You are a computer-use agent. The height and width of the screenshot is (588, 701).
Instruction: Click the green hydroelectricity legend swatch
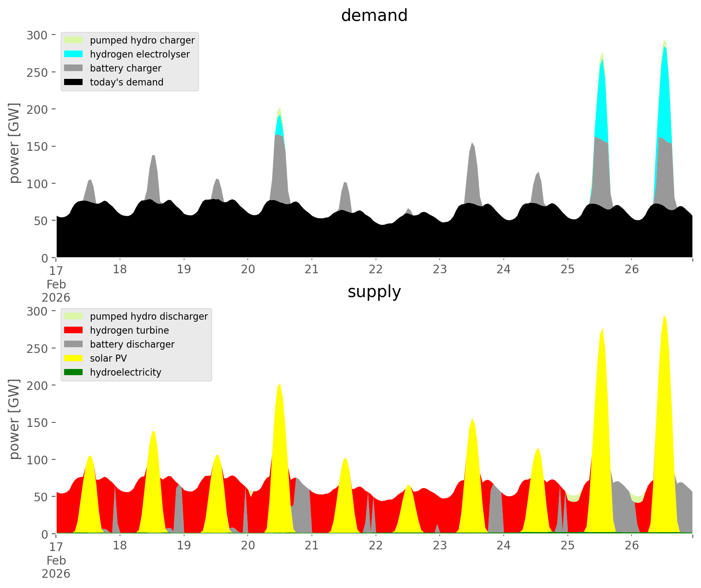click(74, 372)
